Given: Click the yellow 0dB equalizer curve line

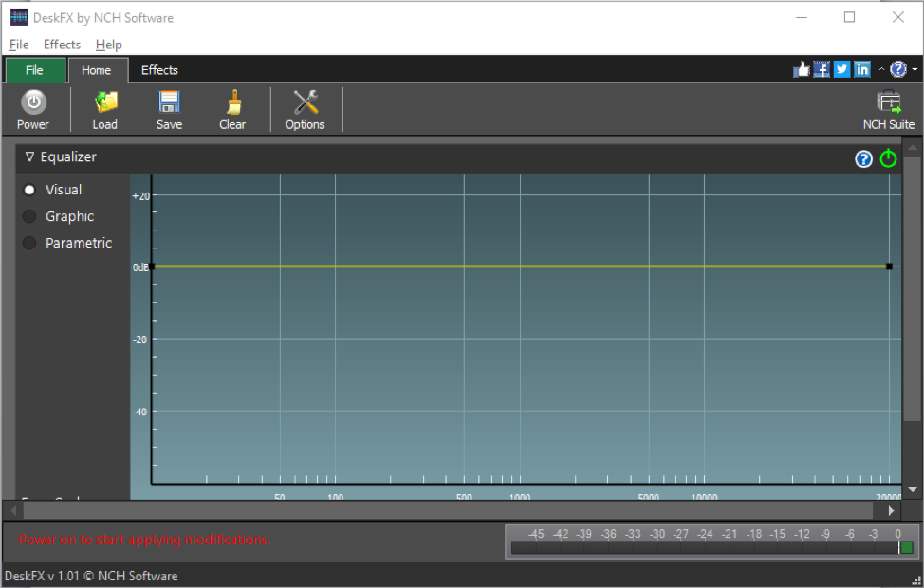Looking at the screenshot, I should tap(522, 266).
